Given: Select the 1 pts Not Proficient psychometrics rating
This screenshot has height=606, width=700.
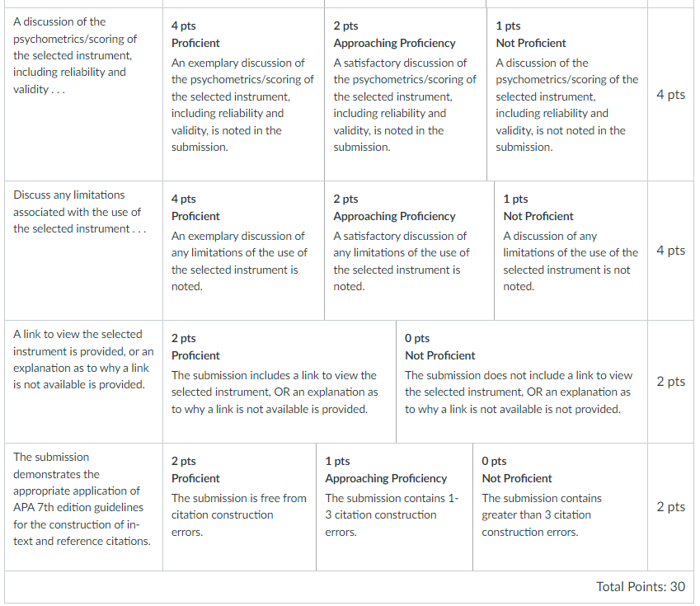Looking at the screenshot, I should click(x=567, y=94).
